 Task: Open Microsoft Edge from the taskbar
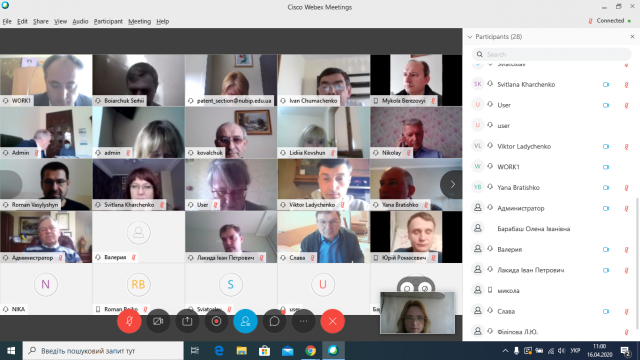[x=219, y=351]
